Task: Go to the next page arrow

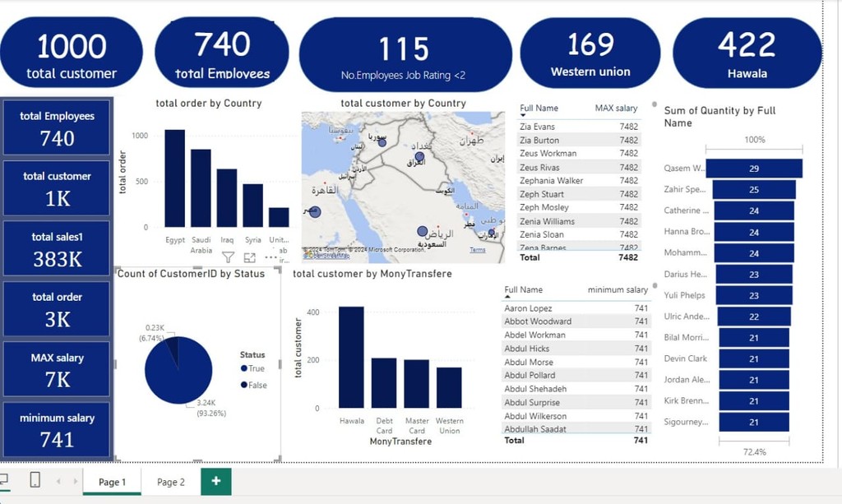Action: click(x=75, y=482)
